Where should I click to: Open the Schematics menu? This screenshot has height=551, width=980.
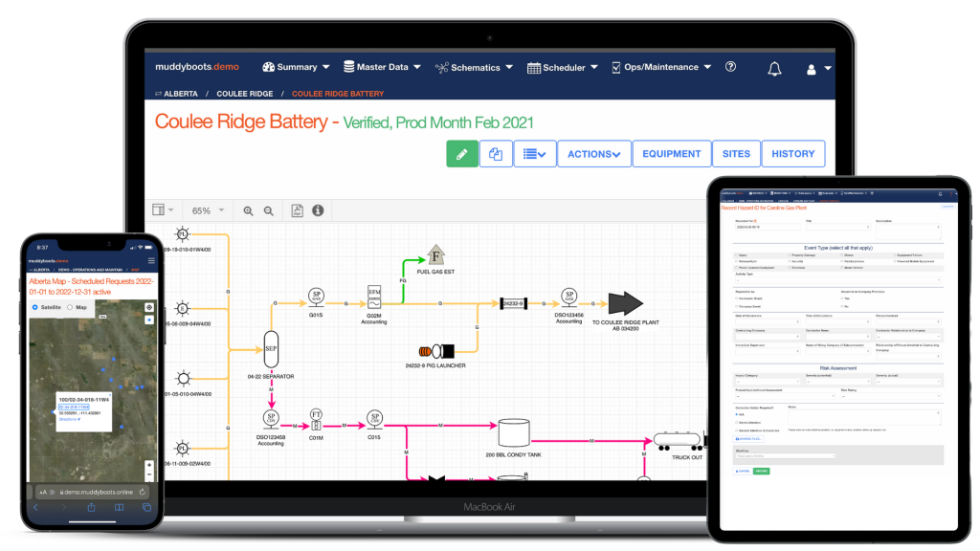click(474, 68)
